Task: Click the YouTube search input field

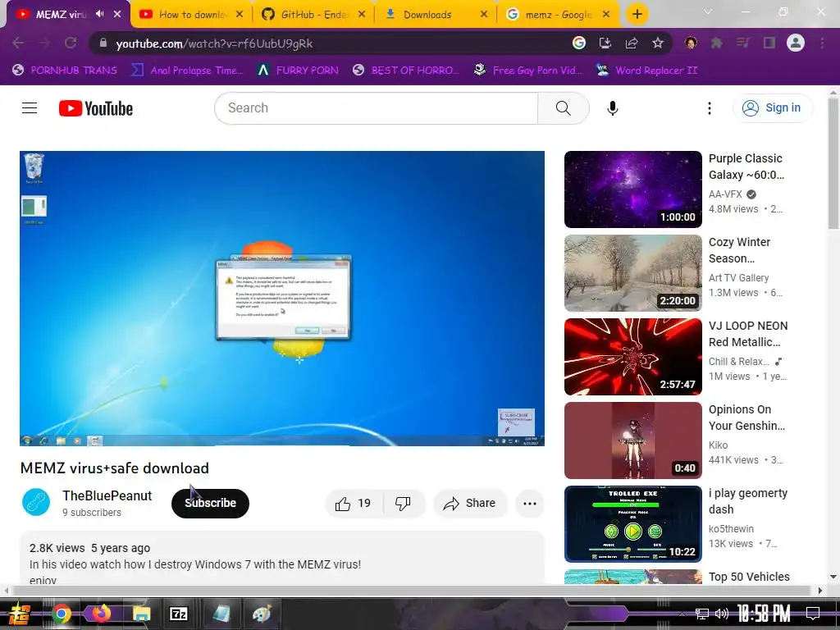Action: tap(376, 108)
